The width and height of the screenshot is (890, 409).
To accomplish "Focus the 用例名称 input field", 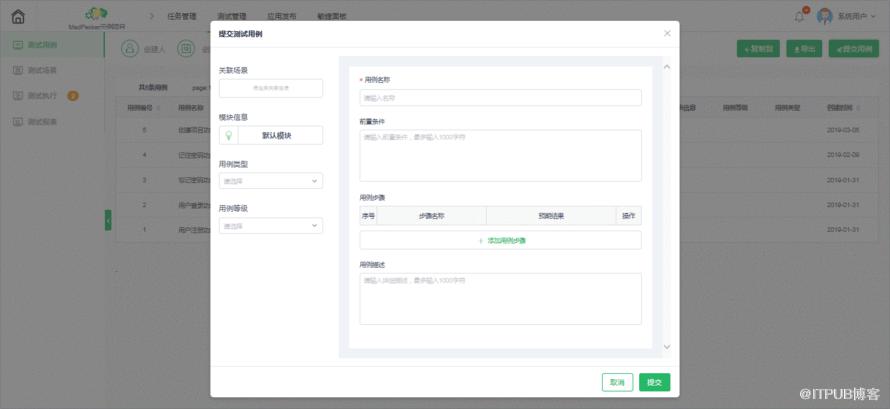I will 500,98.
